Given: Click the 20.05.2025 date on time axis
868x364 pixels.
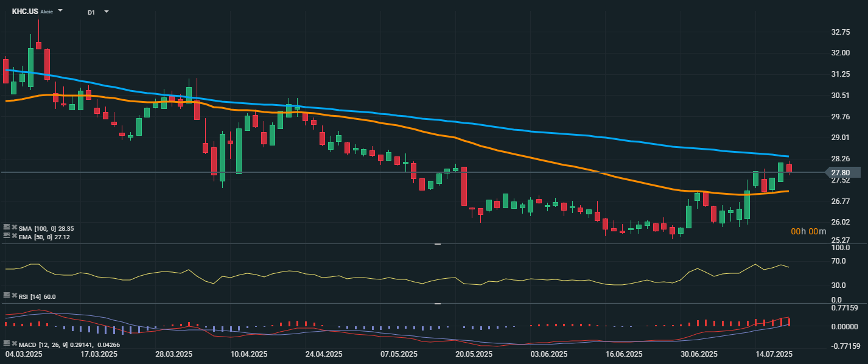Looking at the screenshot, I should point(474,354).
